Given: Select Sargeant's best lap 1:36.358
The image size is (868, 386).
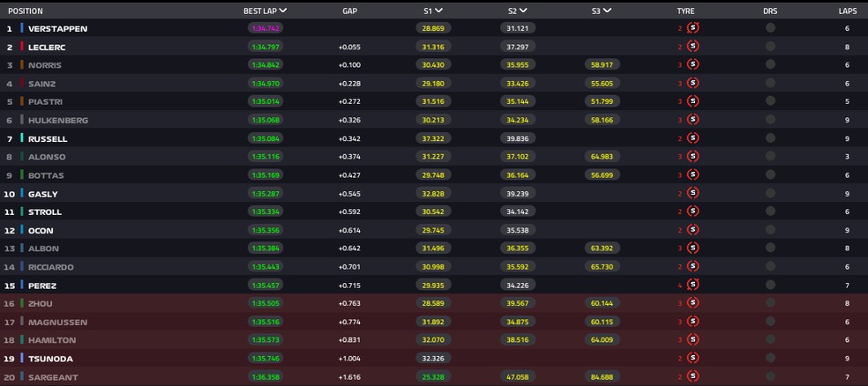Looking at the screenshot, I should click(266, 377).
